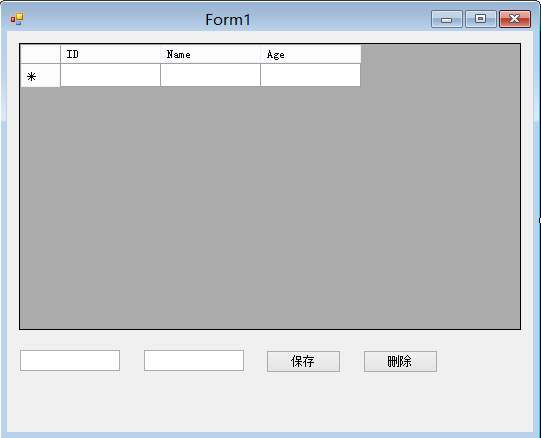Select the Name column header
Viewport: 541px width, 438px height.
coord(210,54)
